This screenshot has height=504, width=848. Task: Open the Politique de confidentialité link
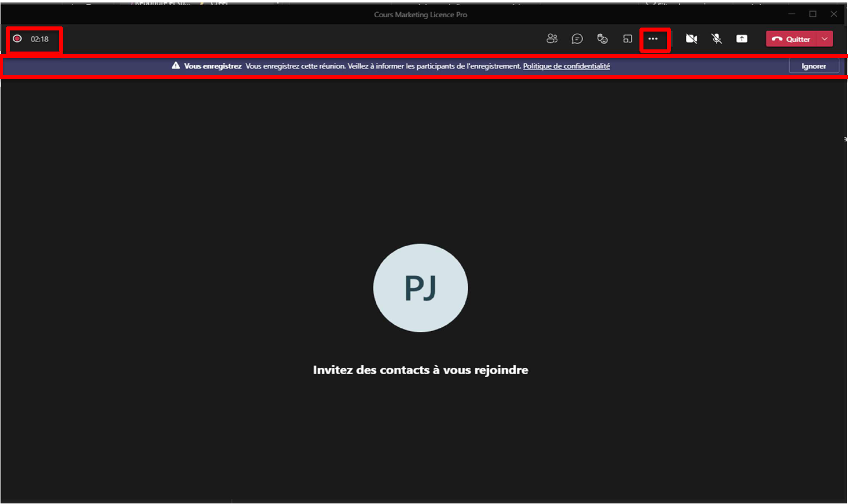(566, 66)
